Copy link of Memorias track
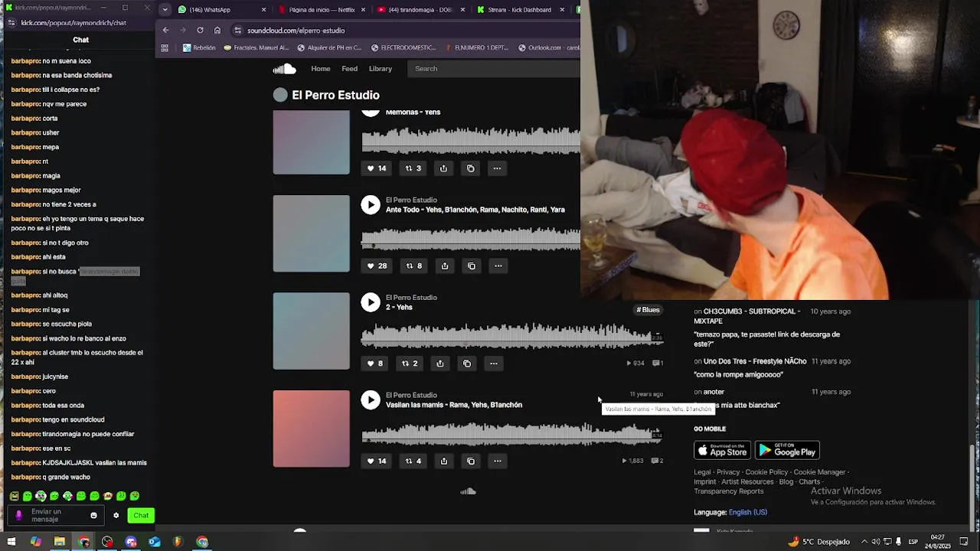This screenshot has width=980, height=551. pyautogui.click(x=471, y=168)
